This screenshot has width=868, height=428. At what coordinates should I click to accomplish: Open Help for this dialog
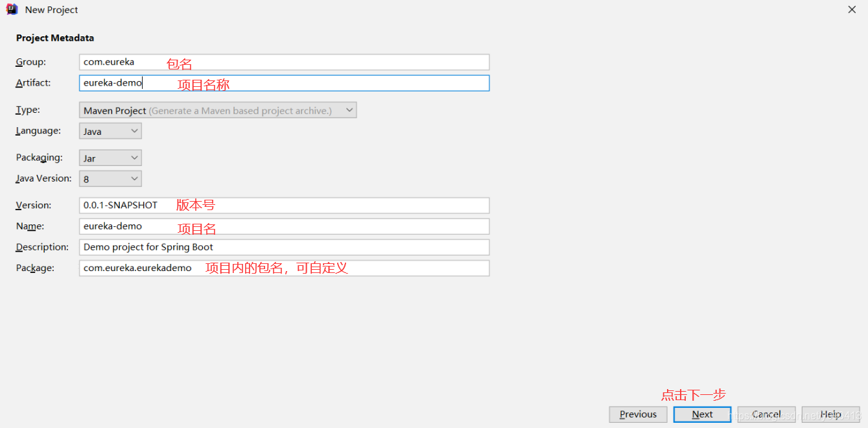click(x=830, y=414)
